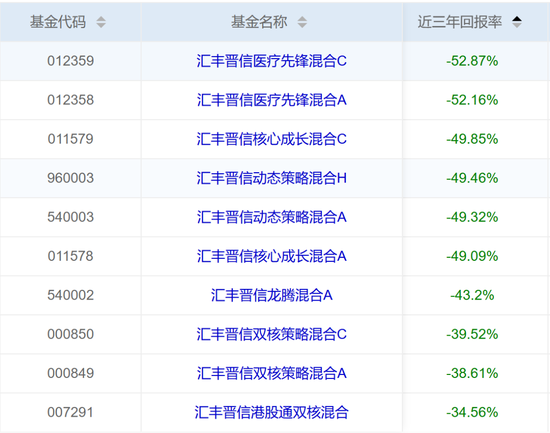
Task: Open fund 汇丰晋信动态策略混合H
Action: point(271,178)
